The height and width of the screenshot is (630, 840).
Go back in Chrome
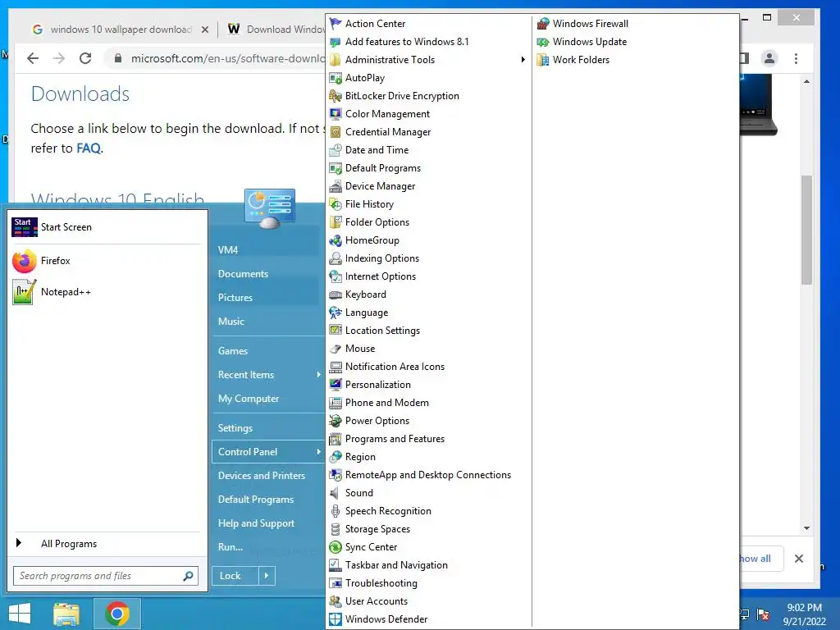click(33, 58)
